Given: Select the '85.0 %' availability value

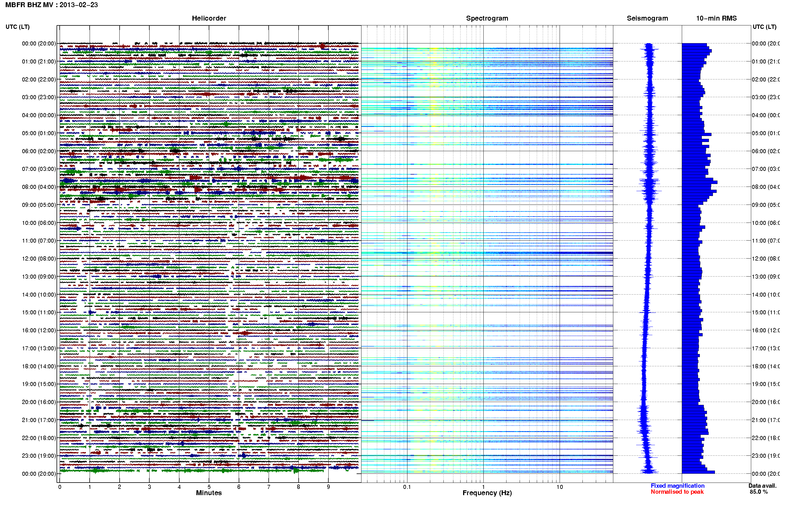Looking at the screenshot, I should pos(759,492).
